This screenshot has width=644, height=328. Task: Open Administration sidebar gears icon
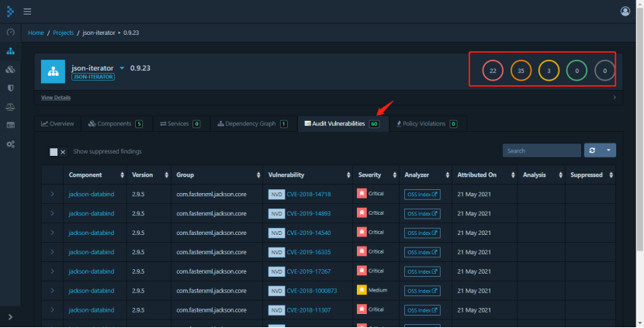pyautogui.click(x=11, y=144)
